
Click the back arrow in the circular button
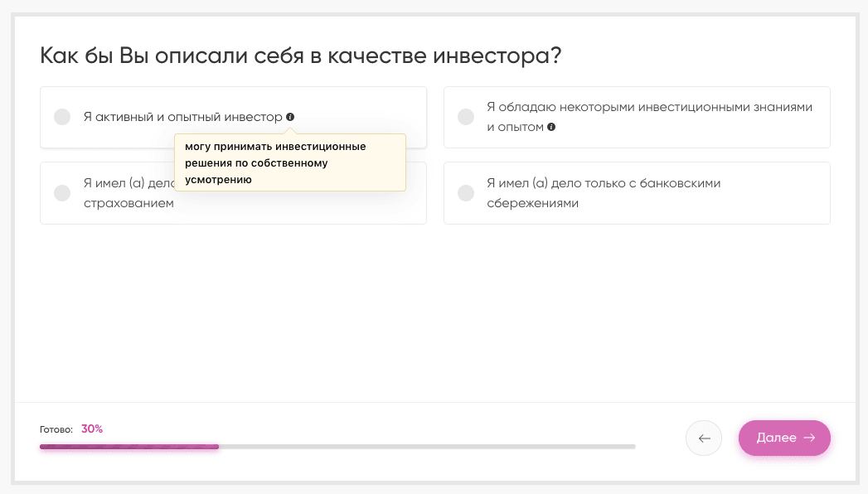[703, 438]
